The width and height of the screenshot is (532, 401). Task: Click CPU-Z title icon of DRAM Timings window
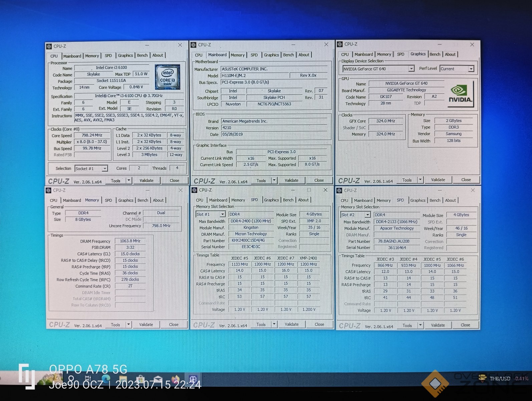pos(48,190)
